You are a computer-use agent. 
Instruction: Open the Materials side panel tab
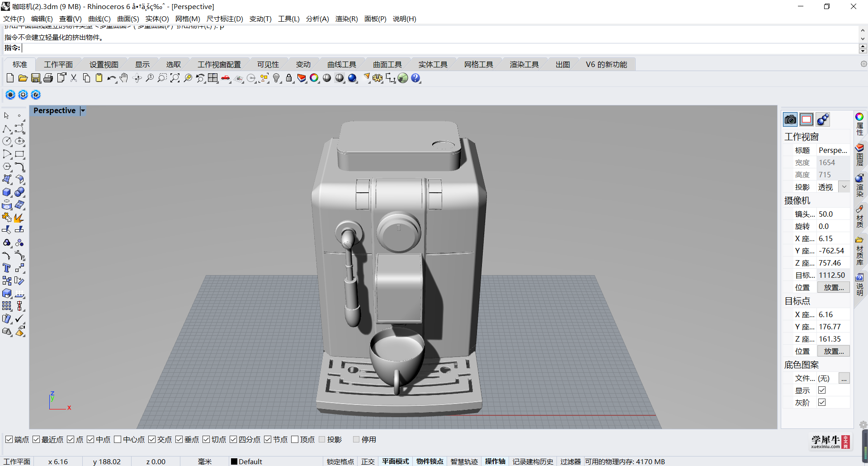[859, 217]
